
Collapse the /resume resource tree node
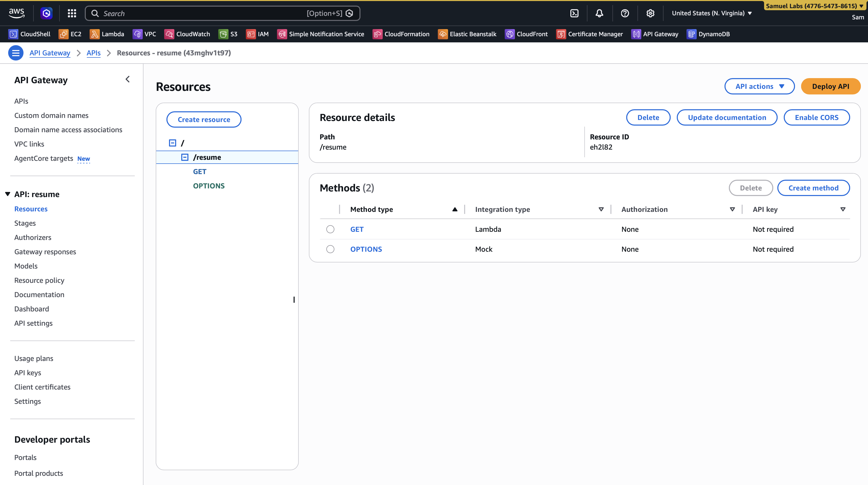pyautogui.click(x=185, y=157)
